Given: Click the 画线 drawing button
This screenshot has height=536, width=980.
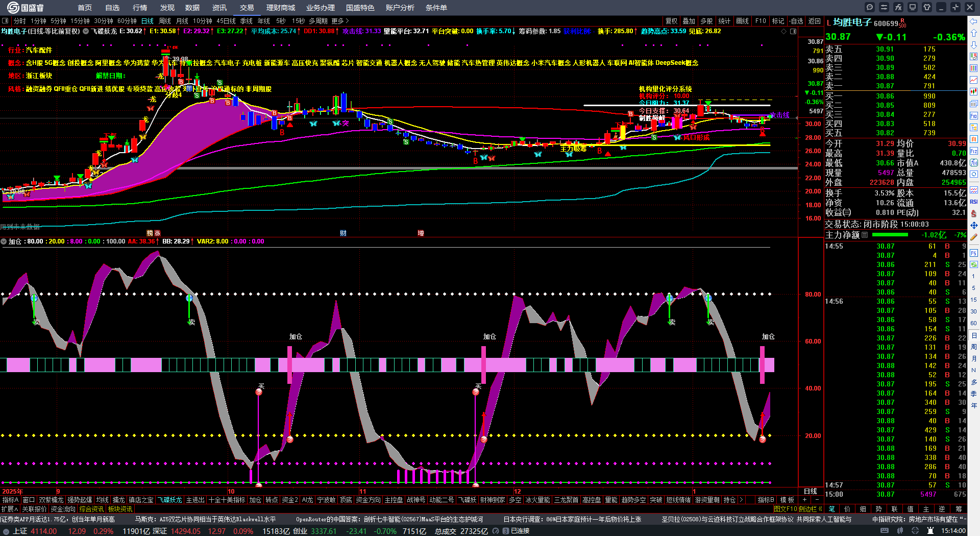Looking at the screenshot, I should pos(743,21).
